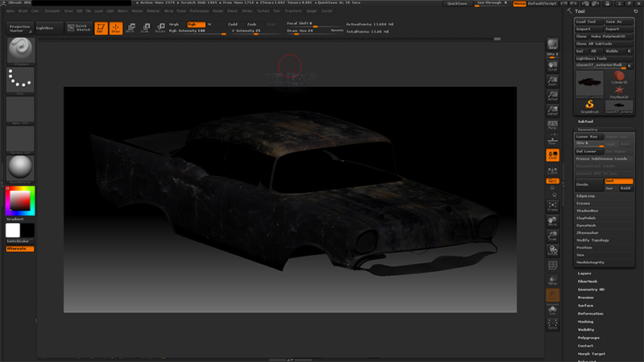Toggle the Floor grid
This screenshot has width=644, height=362.
[552, 139]
